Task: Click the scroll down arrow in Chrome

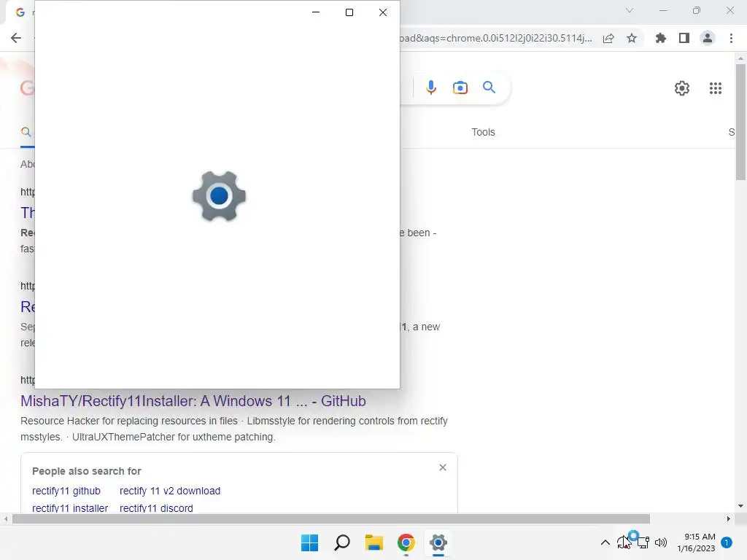Action: (x=740, y=506)
